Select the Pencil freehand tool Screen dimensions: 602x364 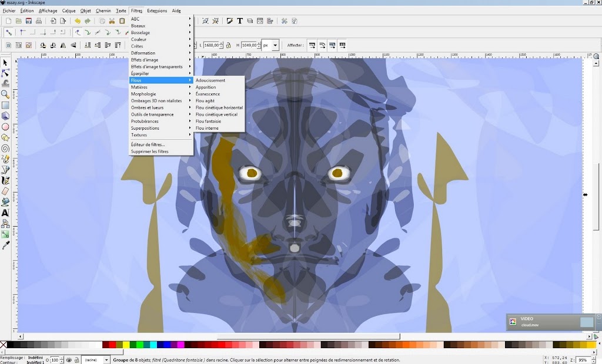pyautogui.click(x=5, y=159)
